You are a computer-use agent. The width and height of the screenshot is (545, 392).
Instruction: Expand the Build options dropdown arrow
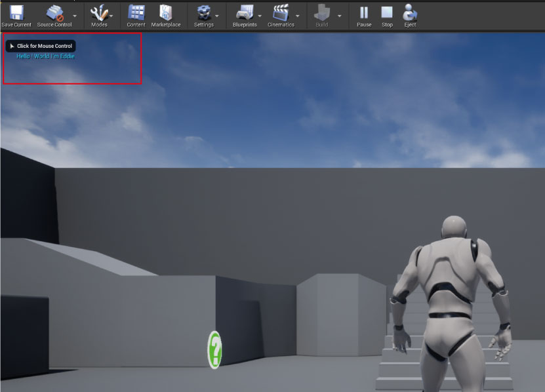click(339, 15)
